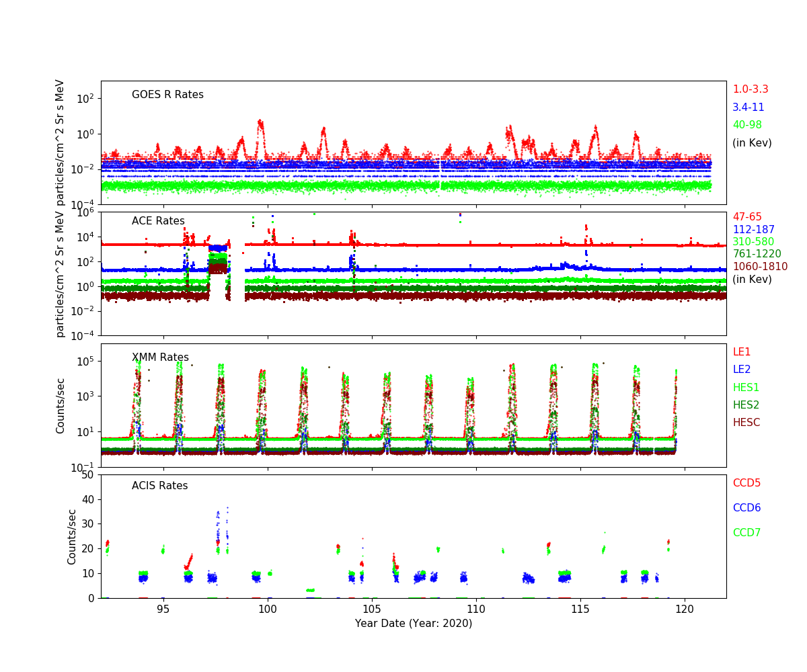Click the green CCD7 legend label
Screen dimensions: 807x672
tap(746, 533)
